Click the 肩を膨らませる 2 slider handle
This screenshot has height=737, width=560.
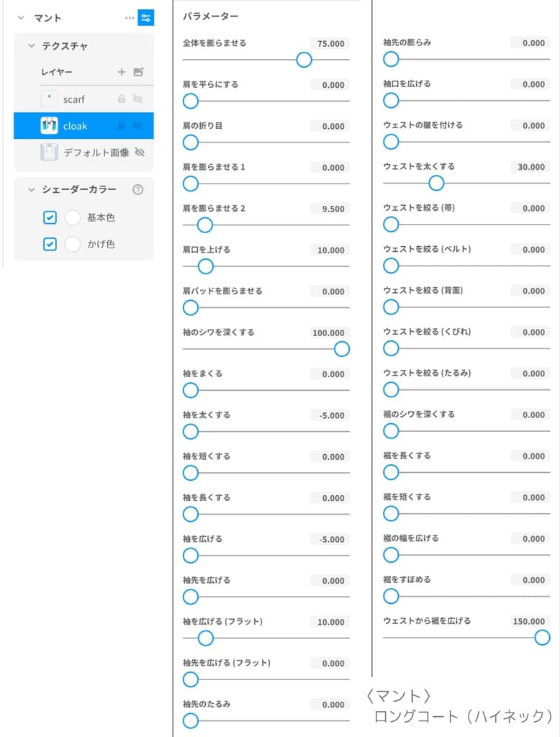pyautogui.click(x=205, y=225)
